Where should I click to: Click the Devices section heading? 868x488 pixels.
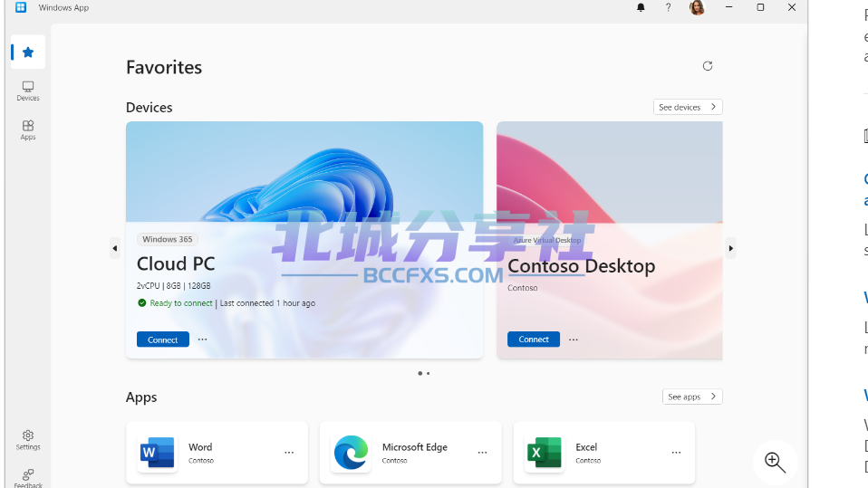tap(149, 108)
